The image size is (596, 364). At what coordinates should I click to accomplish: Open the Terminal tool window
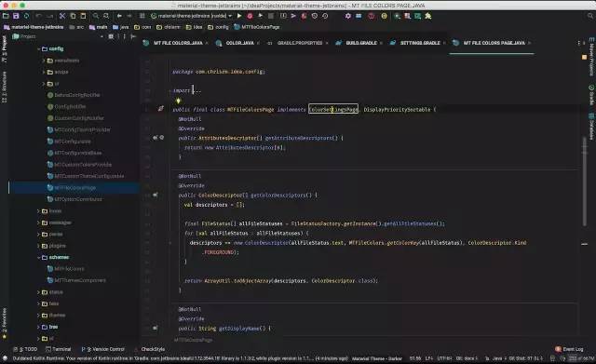coord(58,349)
